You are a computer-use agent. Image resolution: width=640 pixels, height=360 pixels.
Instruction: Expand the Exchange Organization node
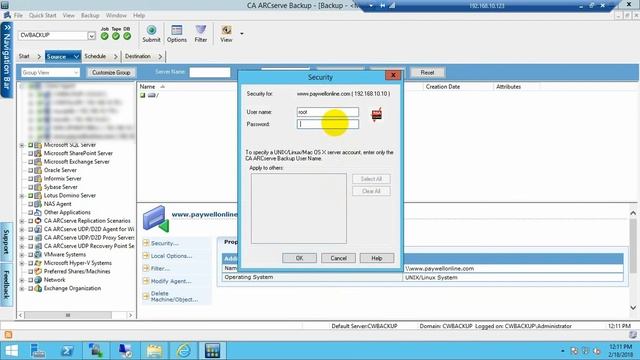pyautogui.click(x=22, y=289)
